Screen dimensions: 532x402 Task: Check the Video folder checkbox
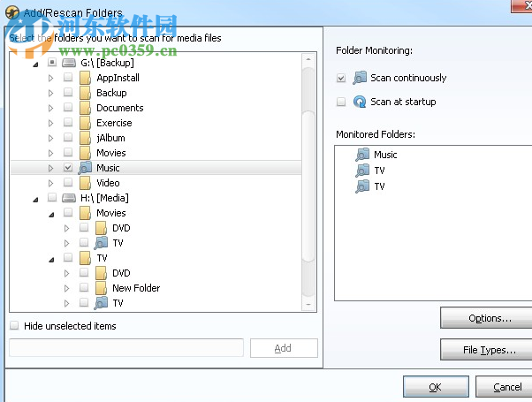point(68,182)
